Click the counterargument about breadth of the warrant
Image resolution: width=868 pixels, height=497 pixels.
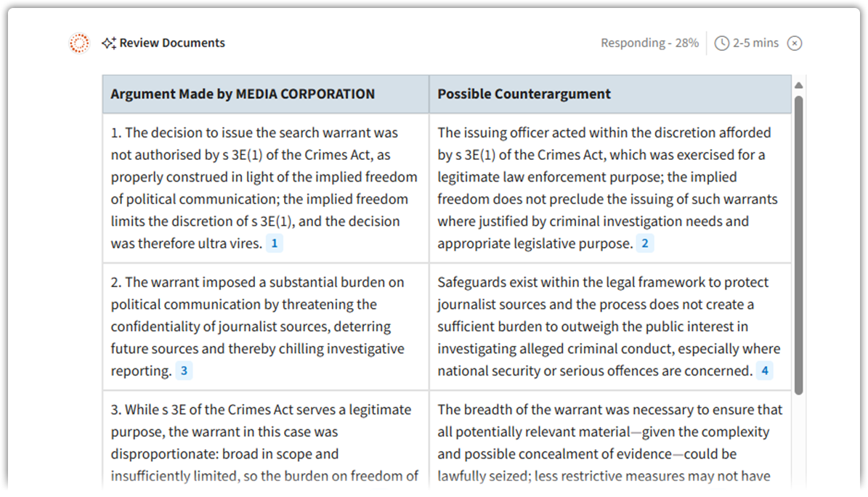click(609, 443)
